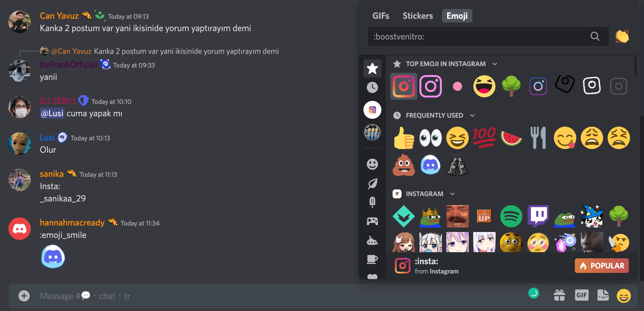Click POPULAR button for insta emoji
Image resolution: width=644 pixels, height=311 pixels.
pyautogui.click(x=603, y=265)
